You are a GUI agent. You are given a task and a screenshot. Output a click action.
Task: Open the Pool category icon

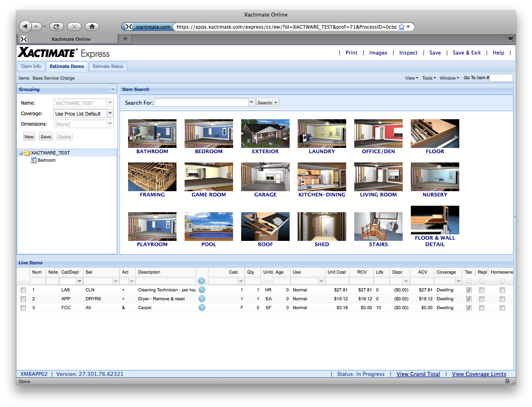(x=208, y=227)
